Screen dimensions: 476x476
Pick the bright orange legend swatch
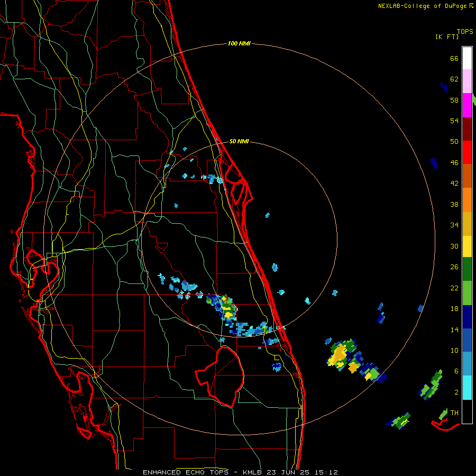467,200
